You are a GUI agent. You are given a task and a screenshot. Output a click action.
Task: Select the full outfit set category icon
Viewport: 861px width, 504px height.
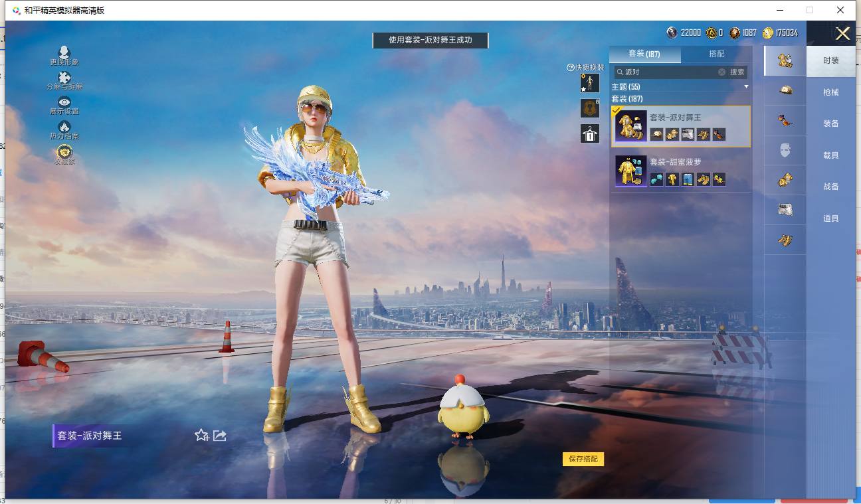(785, 61)
